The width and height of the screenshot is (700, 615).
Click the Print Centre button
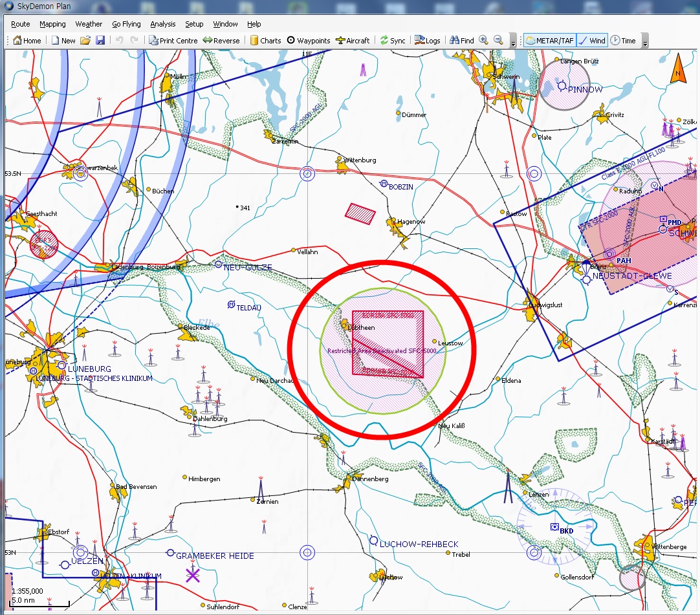[173, 41]
